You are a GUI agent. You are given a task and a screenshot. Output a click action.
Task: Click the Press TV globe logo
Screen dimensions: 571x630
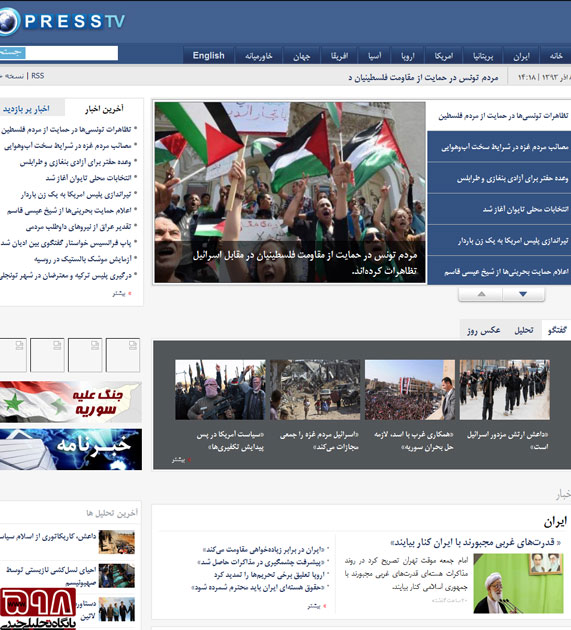9,21
